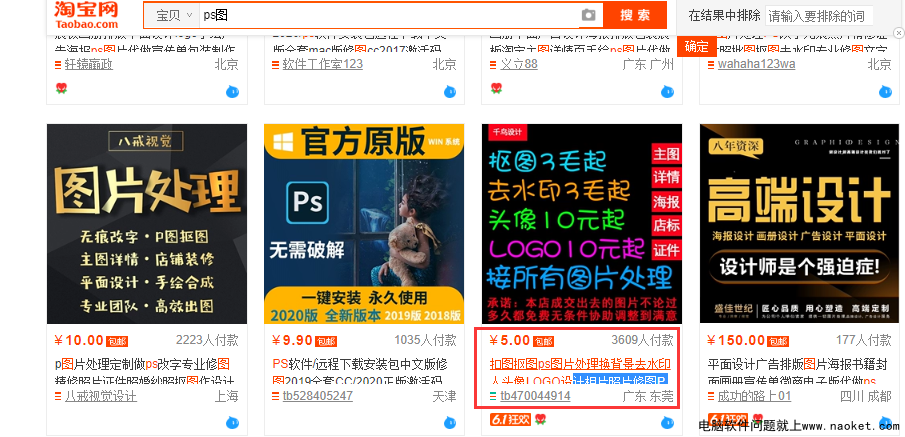905x437 pixels.
Task: Chat with seller 软件工作室123 via Wangwang icon
Action: 450,91
